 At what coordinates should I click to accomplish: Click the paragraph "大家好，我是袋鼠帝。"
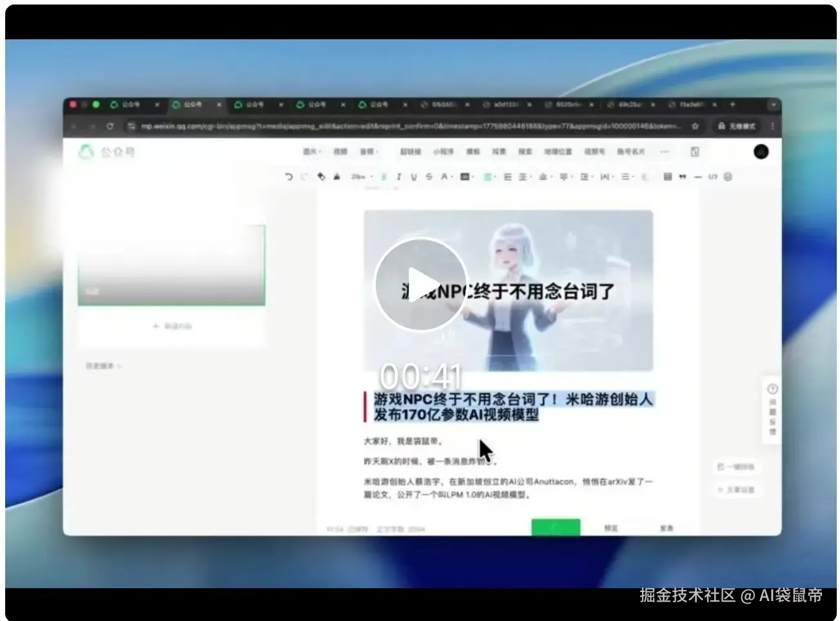pos(404,442)
